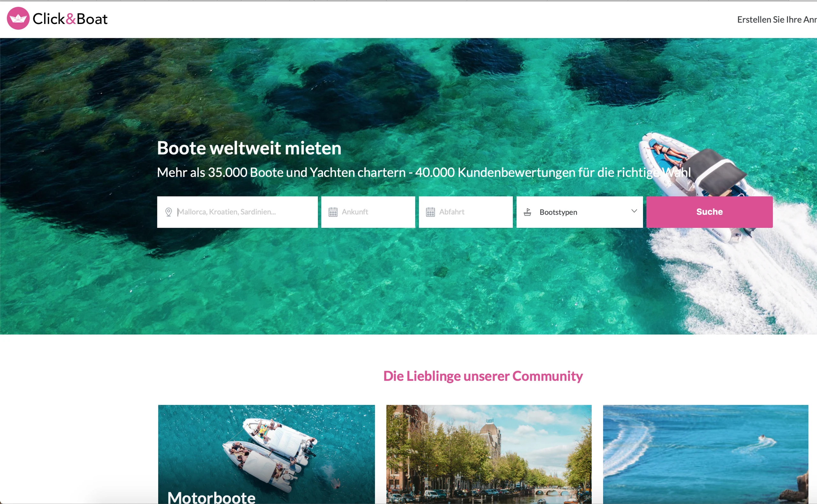Click the Click&Boat wordmark text
Viewport: 817px width, 504px height.
click(x=70, y=19)
